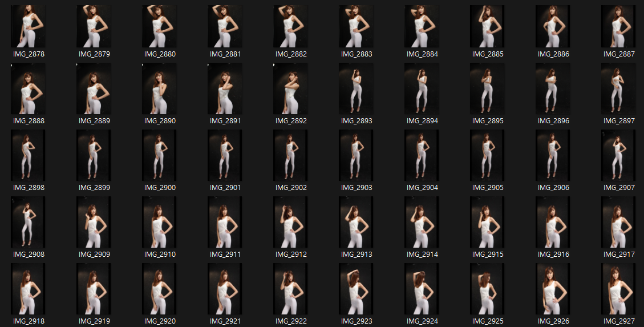Viewport: 644px width, 327px height.
Task: Pick the IMG_2884 image thumbnail
Action: click(x=422, y=26)
